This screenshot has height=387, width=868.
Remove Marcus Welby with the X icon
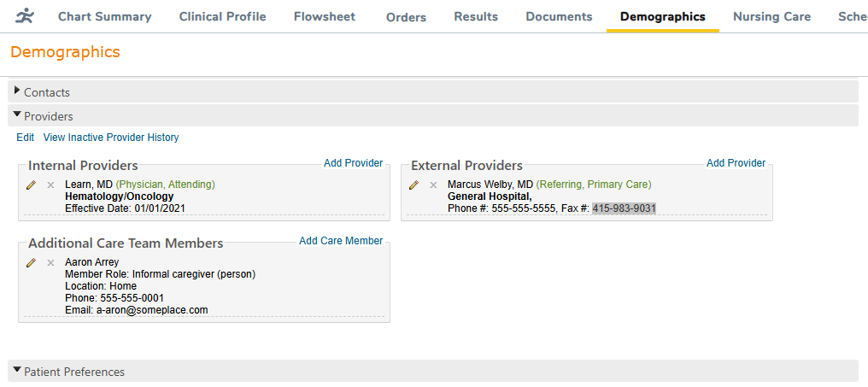pyautogui.click(x=433, y=185)
